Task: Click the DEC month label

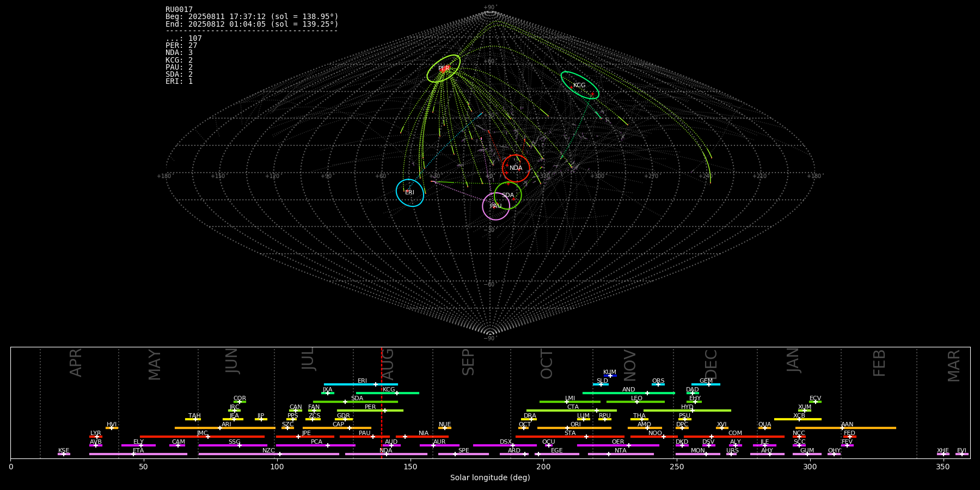Action: tap(711, 364)
